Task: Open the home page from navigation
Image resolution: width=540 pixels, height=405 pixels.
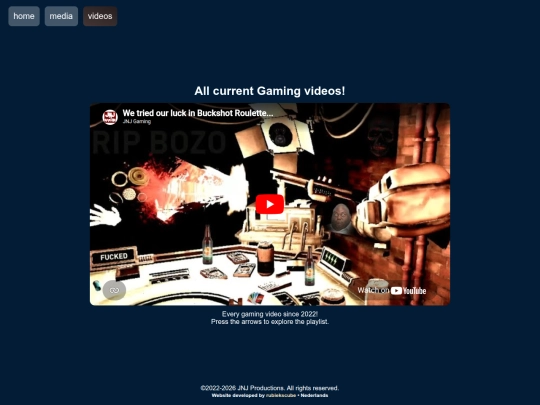Action: (x=24, y=16)
